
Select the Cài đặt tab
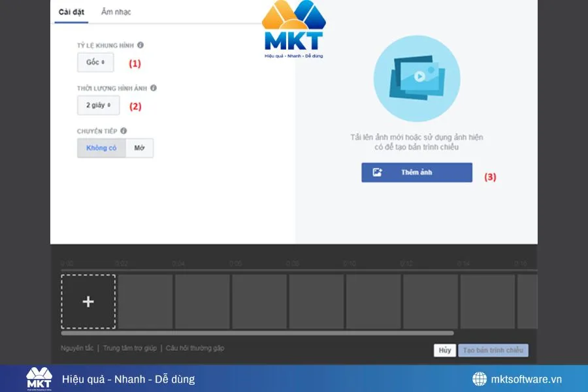(71, 12)
